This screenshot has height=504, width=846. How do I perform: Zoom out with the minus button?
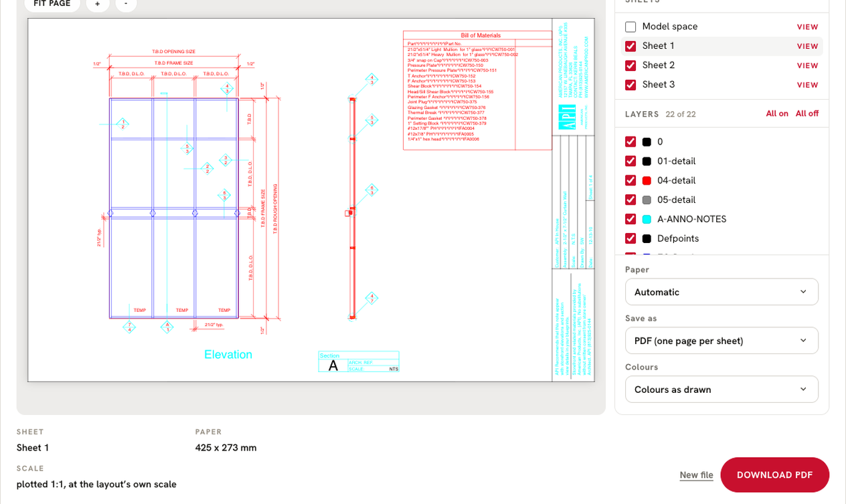tap(126, 3)
